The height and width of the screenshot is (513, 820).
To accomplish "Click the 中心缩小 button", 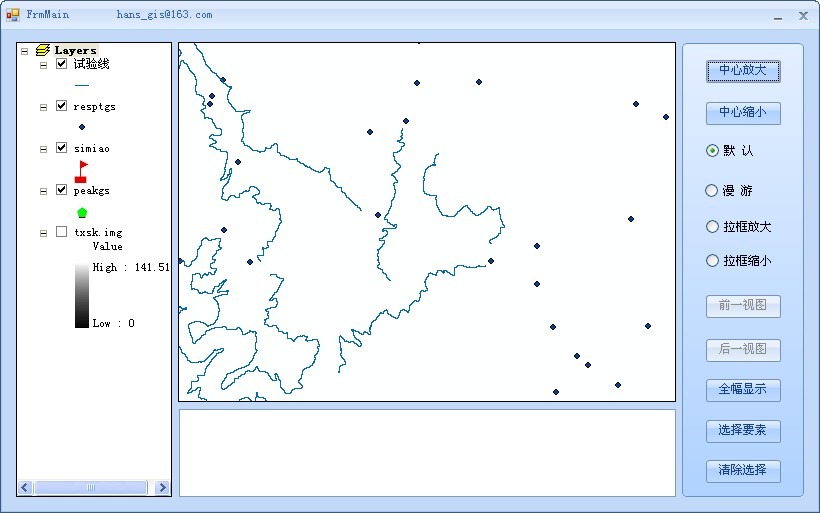I will pos(743,113).
